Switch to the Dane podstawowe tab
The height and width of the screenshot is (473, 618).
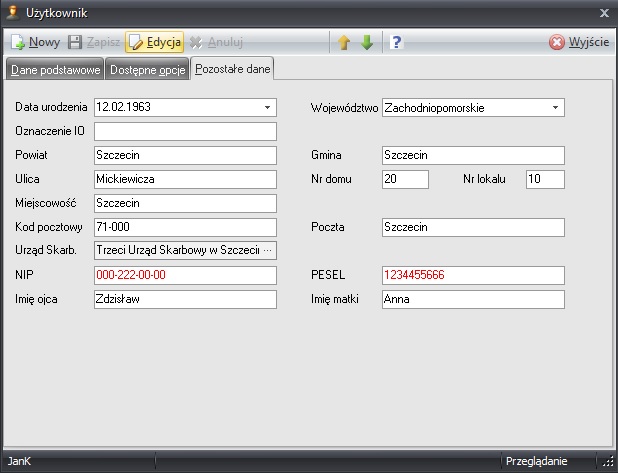pyautogui.click(x=54, y=69)
